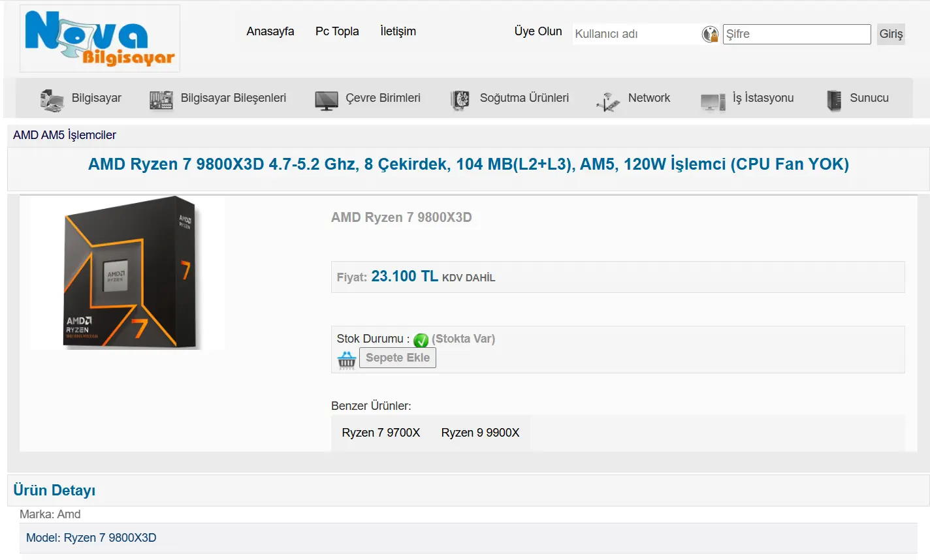Open the AMD AM5 İşlemciler breadcrumb
This screenshot has width=930, height=560.
[x=65, y=135]
